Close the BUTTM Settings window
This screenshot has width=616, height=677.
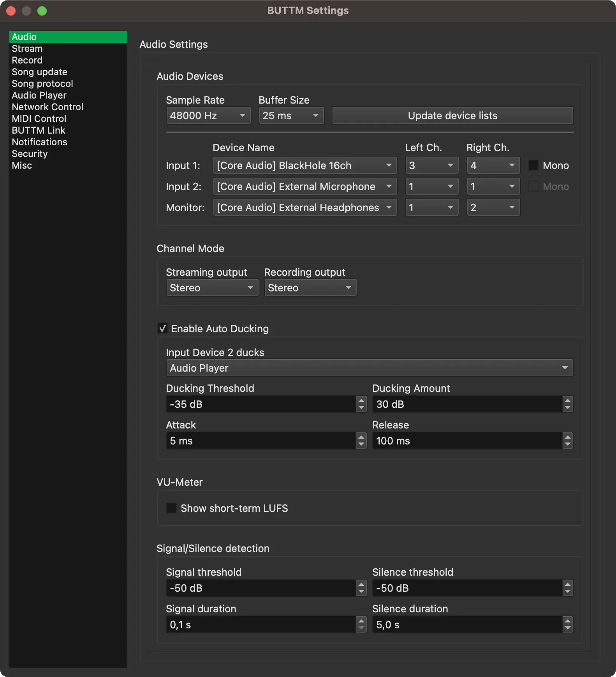(11, 11)
